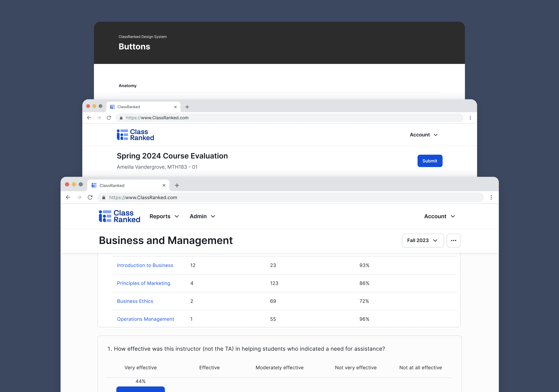559x392 pixels.
Task: Open the more options ellipsis button
Action: point(453,240)
